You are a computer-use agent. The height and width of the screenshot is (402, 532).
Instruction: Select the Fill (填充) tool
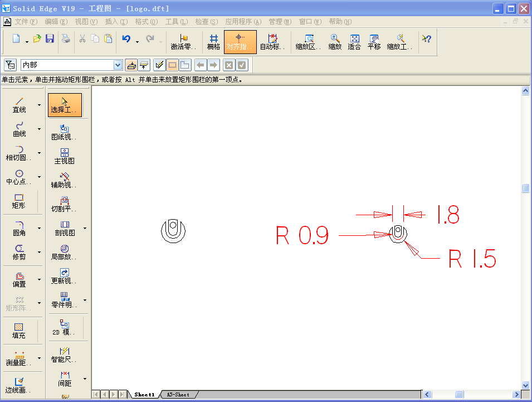(x=18, y=331)
